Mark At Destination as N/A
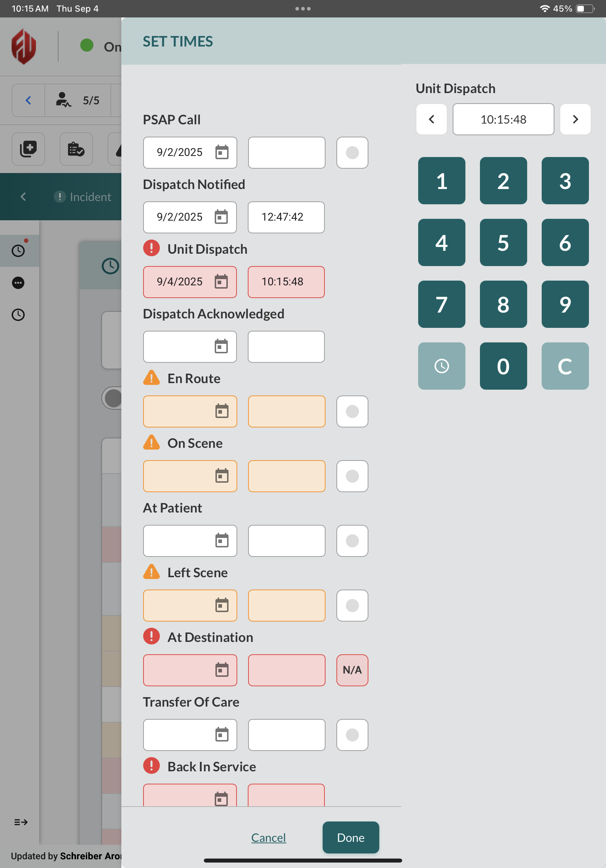This screenshot has height=868, width=606. 352,670
